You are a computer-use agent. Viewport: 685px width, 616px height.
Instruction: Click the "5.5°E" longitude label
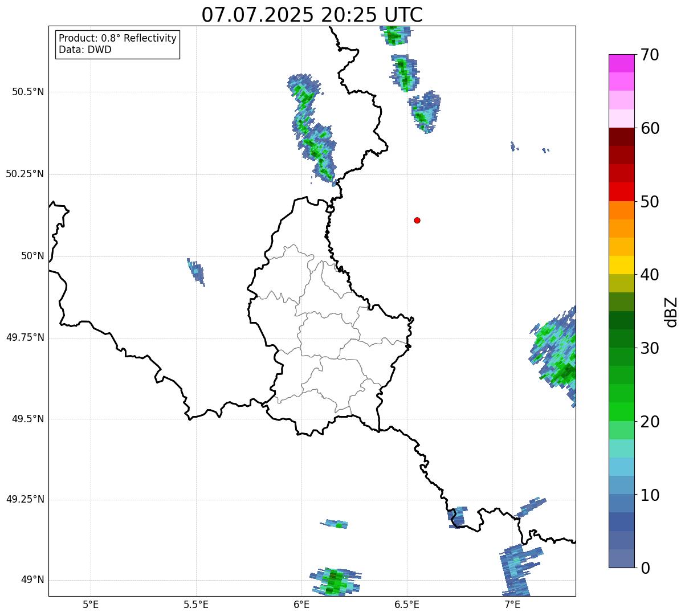(196, 604)
